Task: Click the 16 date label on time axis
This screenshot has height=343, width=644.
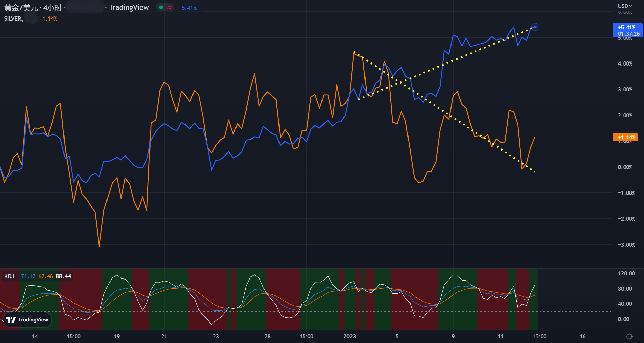Action: [583, 336]
